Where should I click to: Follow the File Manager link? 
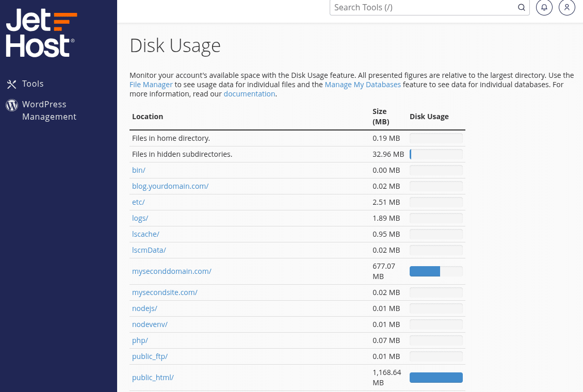pos(151,85)
